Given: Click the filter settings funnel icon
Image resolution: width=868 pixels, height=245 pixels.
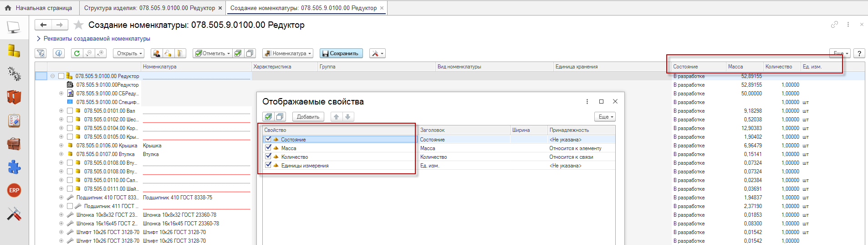Looking at the screenshot, I should click(x=41, y=53).
